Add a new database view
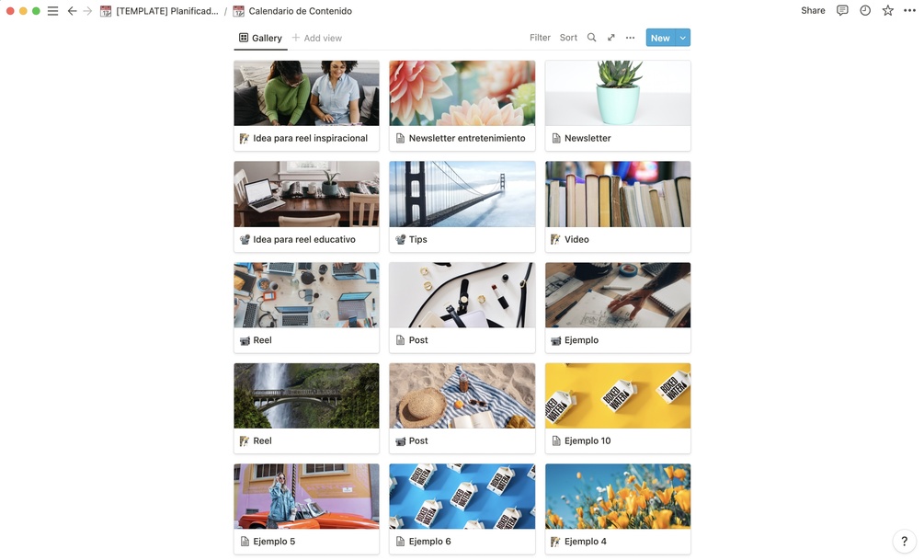 317,38
